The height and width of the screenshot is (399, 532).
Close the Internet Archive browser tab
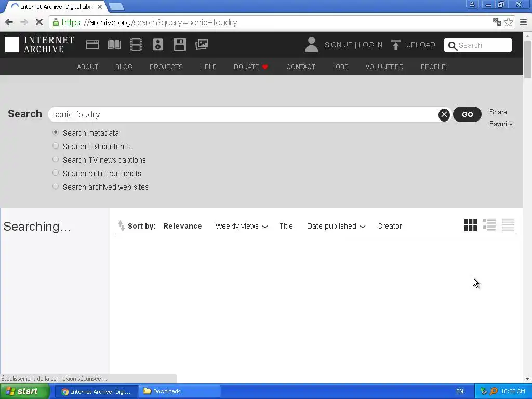(x=100, y=6)
